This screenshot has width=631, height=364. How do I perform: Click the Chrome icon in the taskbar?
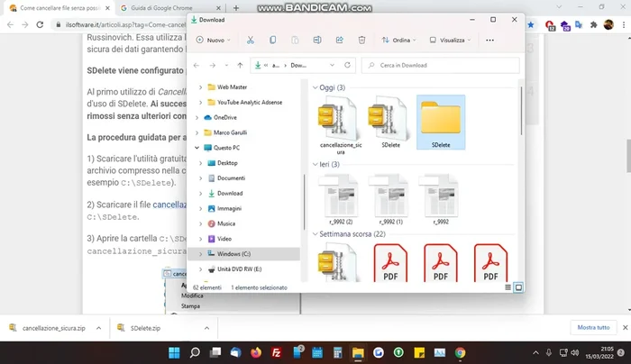[x=460, y=353]
